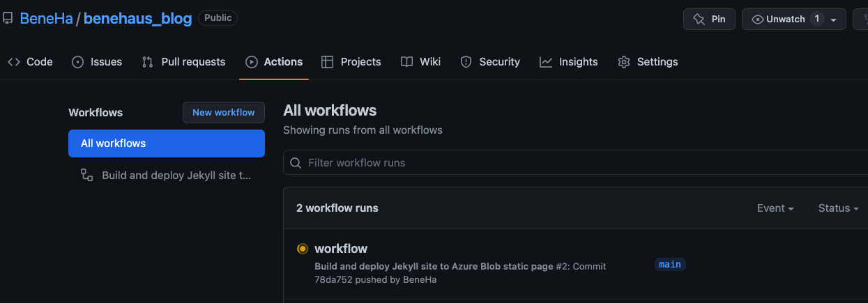Click Showing runs from all workflows text
Image resolution: width=868 pixels, height=303 pixels.
[x=363, y=130]
